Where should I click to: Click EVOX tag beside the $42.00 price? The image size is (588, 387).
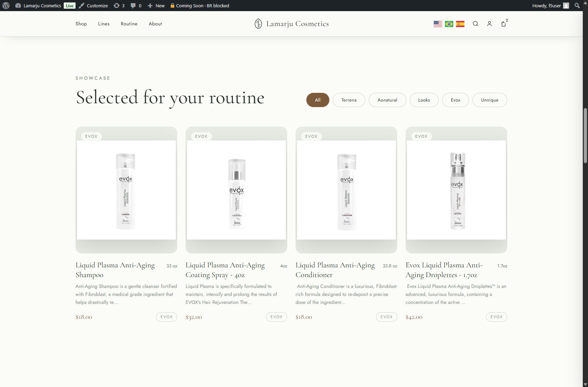coord(496,317)
